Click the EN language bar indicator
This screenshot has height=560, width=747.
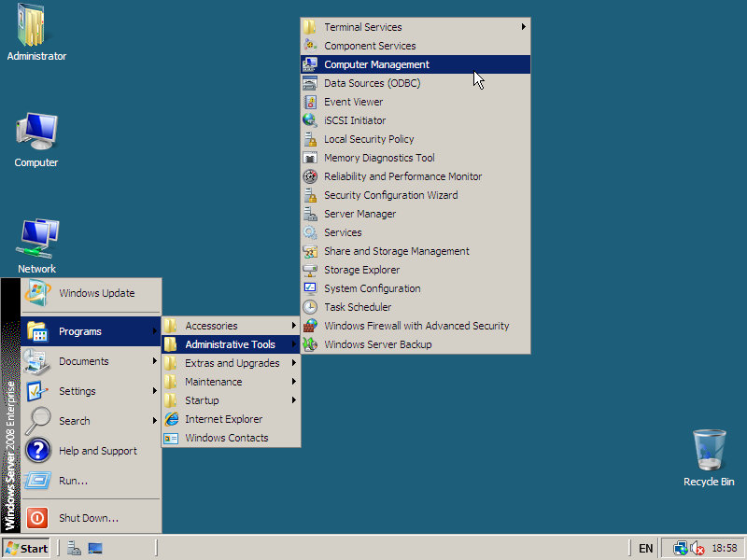coord(645,548)
